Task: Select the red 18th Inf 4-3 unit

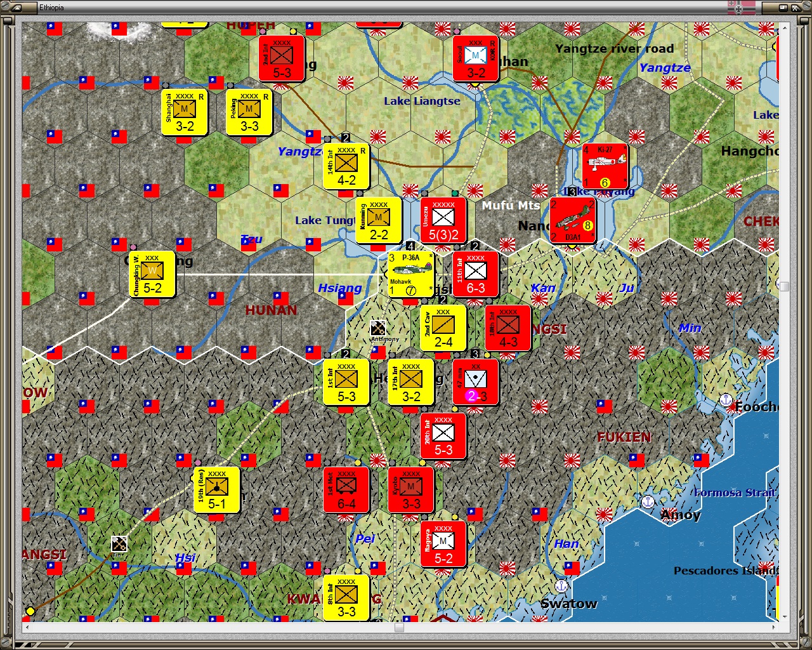Action: (508, 328)
